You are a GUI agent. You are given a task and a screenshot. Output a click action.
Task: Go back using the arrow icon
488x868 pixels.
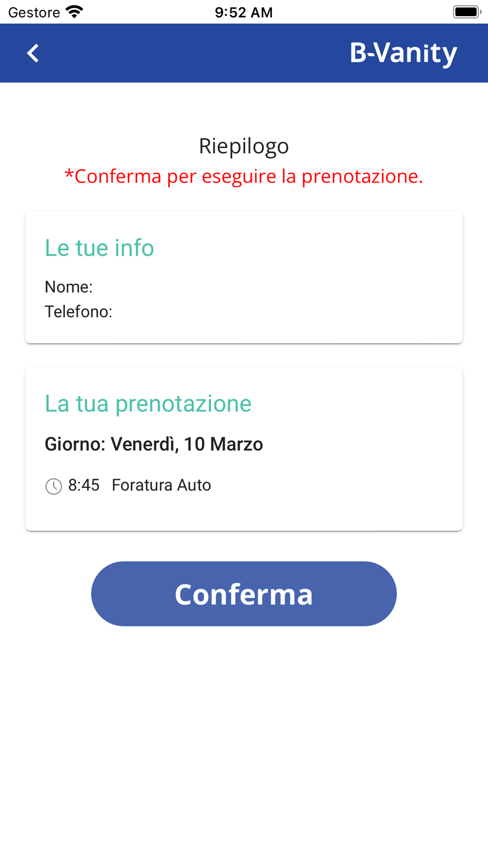(x=33, y=53)
